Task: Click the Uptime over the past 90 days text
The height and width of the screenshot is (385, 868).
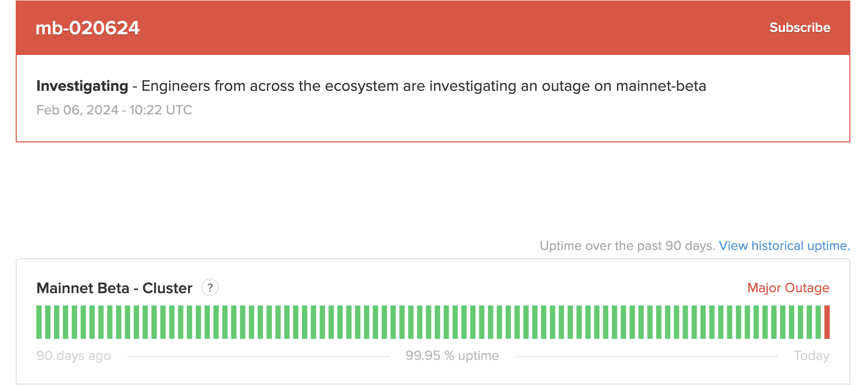Action: click(x=627, y=246)
